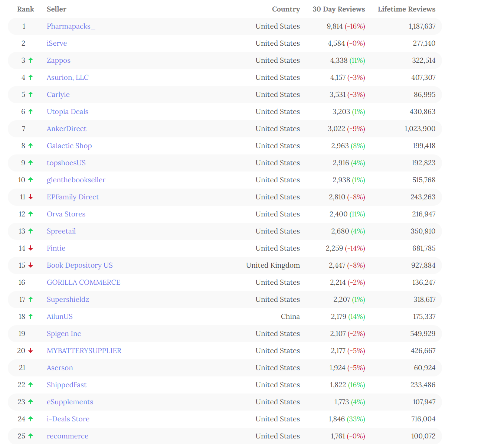Select the Galactic Shop link
This screenshot has height=444, width=504.
(x=69, y=146)
